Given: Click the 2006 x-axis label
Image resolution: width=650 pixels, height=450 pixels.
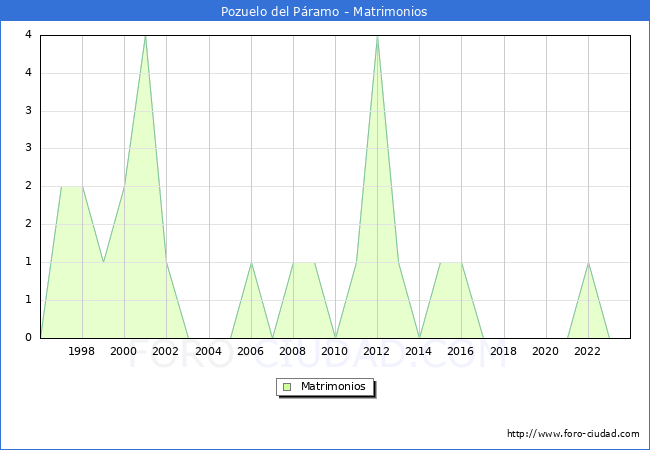Looking at the screenshot, I should click(250, 351).
